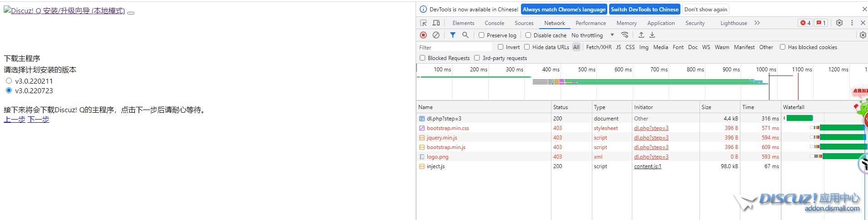Open network settings gear icon
Screen dimensions: 868x220
[863, 35]
